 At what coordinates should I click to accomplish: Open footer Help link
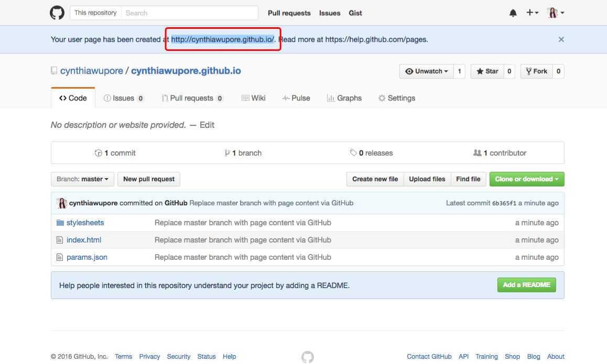[229, 357]
